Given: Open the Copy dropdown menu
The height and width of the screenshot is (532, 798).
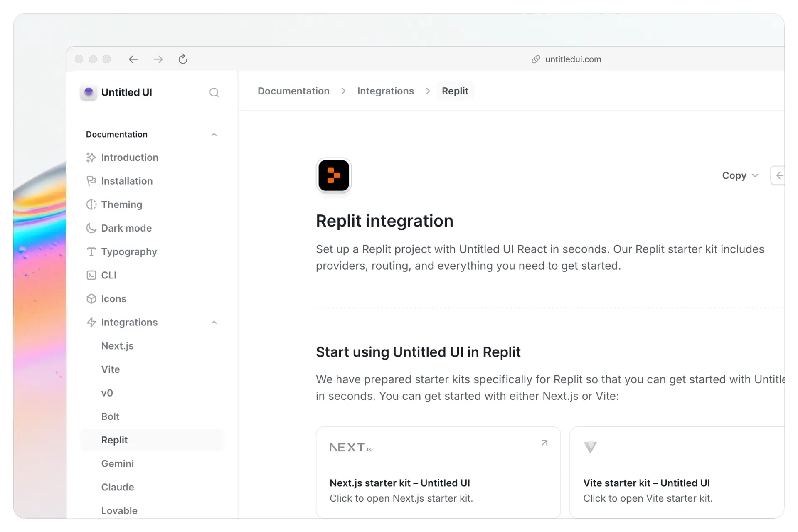Looking at the screenshot, I should 740,175.
